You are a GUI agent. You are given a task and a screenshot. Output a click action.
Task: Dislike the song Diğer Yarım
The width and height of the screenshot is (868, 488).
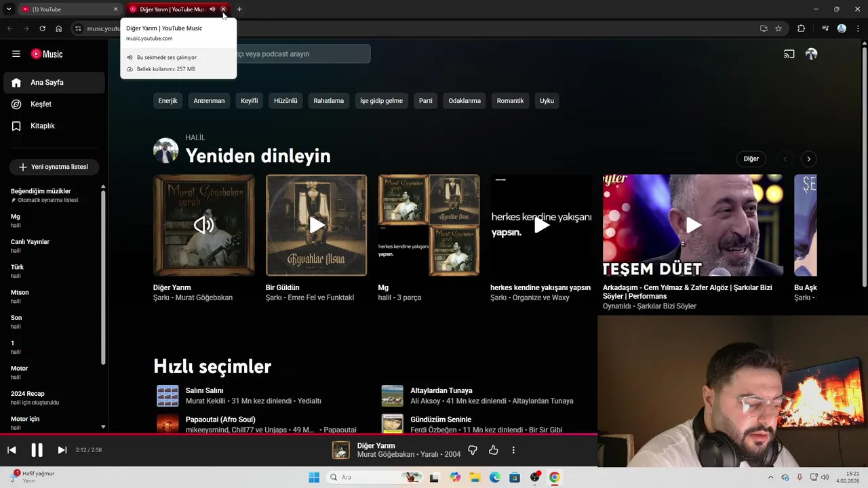(x=473, y=450)
